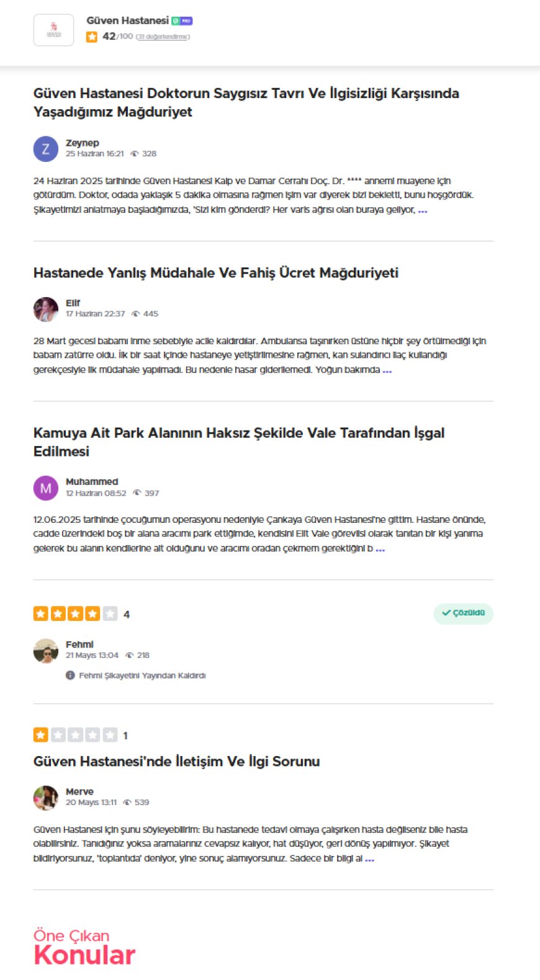Viewport: 540px width, 980px height.
Task: Open the complaint titled Doktorun Saygısız Tavrı
Action: click(246, 102)
